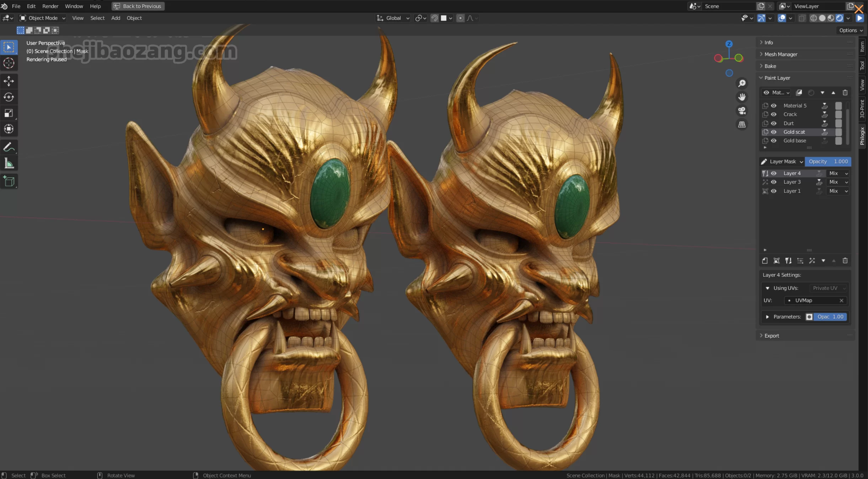Expand the Mesh Manager panel

coord(781,54)
